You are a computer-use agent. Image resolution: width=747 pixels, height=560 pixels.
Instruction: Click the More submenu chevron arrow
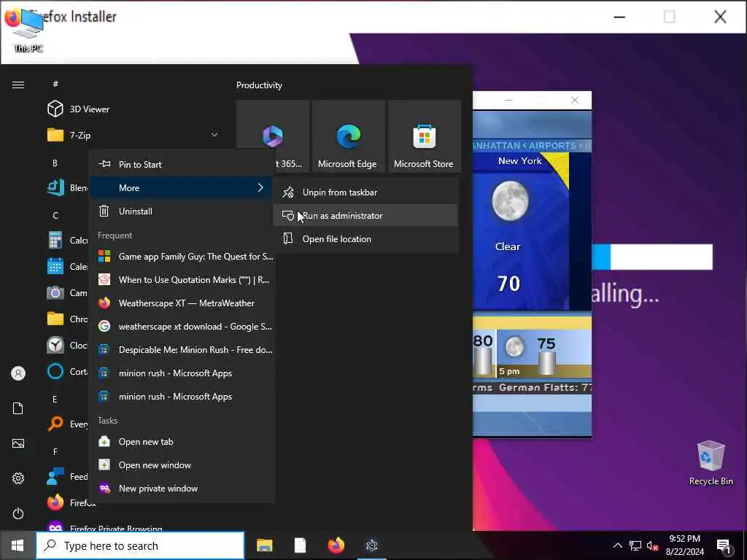point(260,187)
